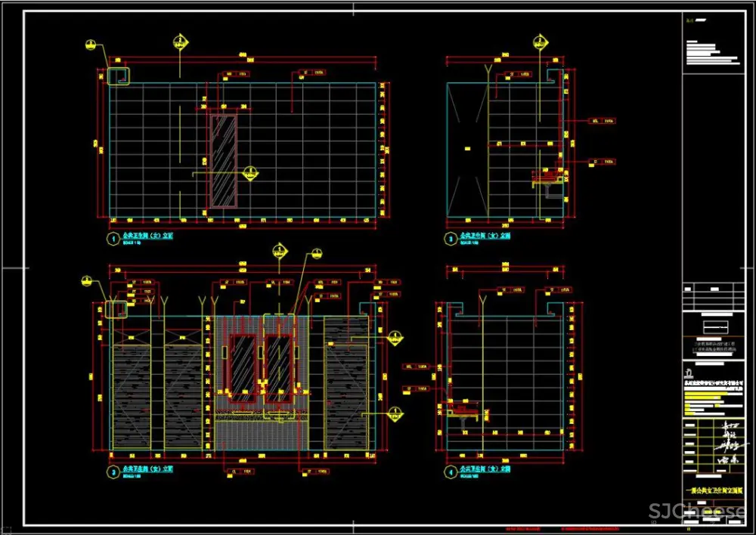
Task: Click the company logo in the title block
Action: click(688, 374)
